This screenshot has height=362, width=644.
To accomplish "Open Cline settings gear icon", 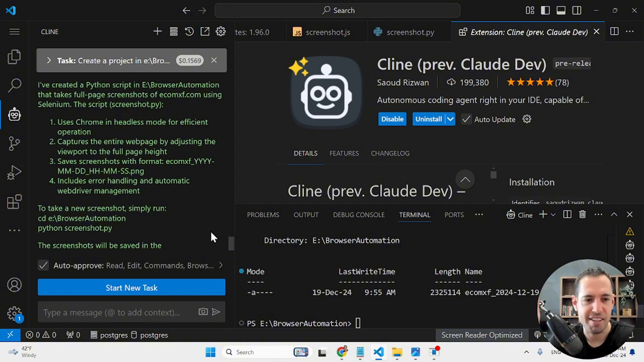I will [x=221, y=32].
